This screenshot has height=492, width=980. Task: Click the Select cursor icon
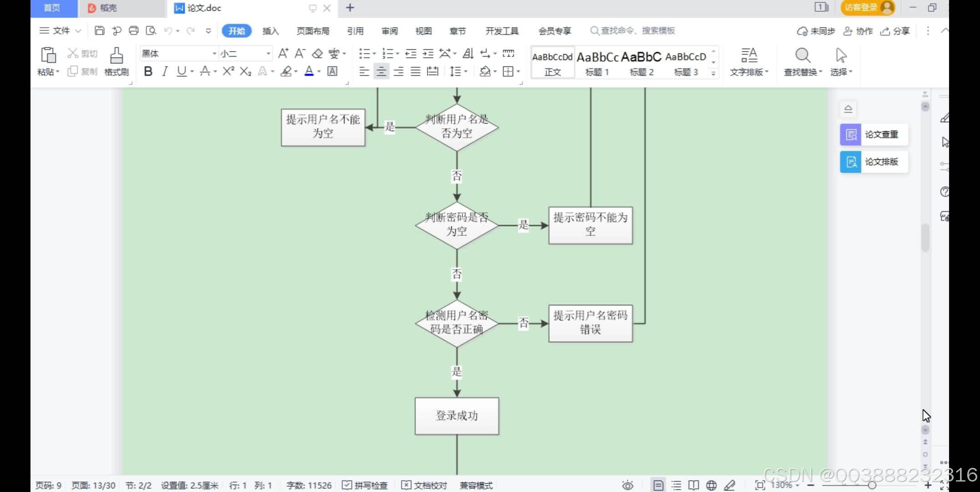841,55
